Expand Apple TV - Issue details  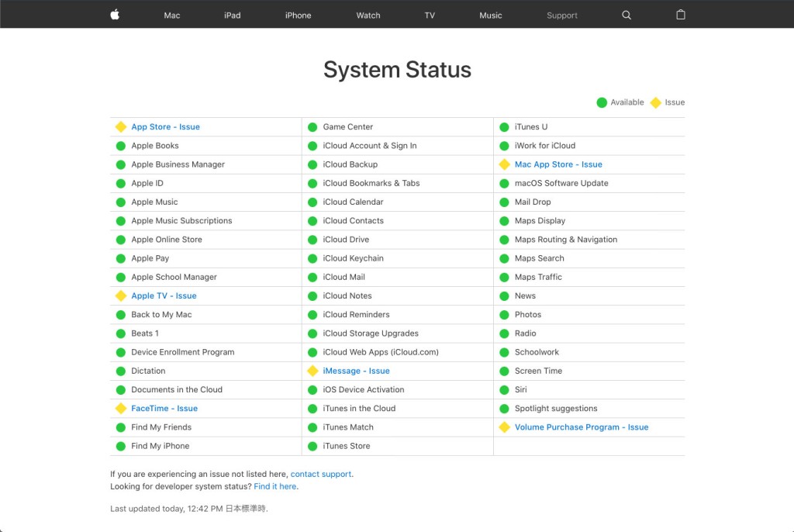tap(164, 296)
